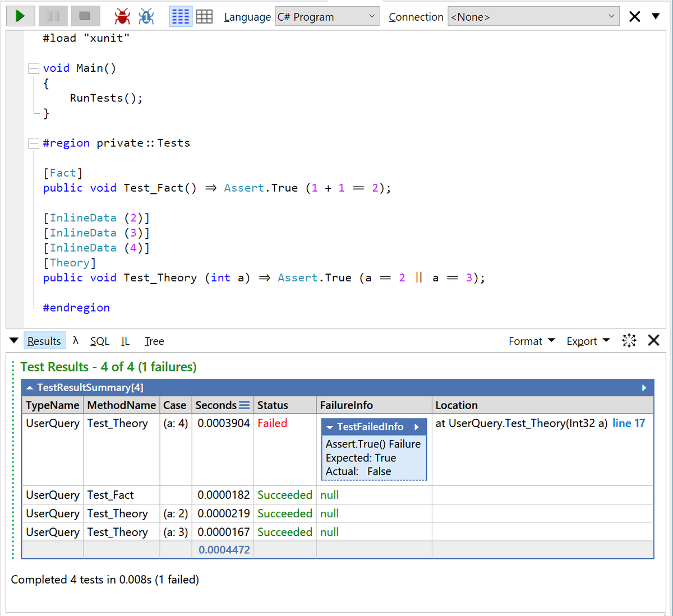Click the stop execution button

[85, 16]
